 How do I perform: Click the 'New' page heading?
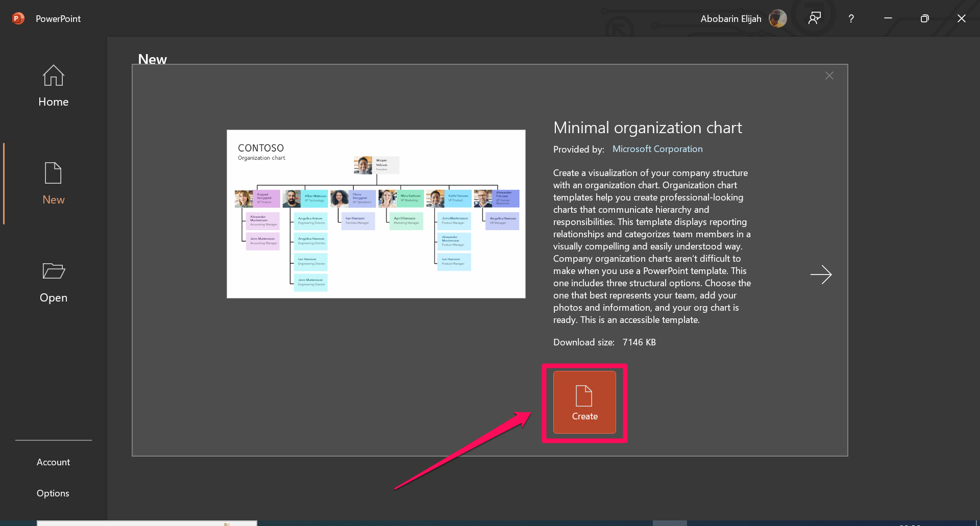tap(153, 59)
